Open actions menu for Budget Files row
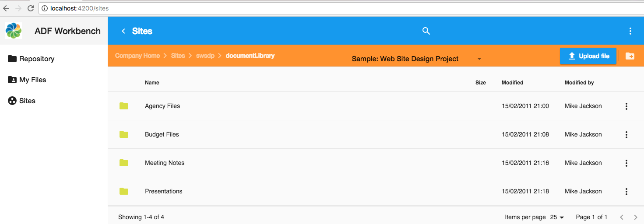The image size is (644, 224). pos(626,135)
